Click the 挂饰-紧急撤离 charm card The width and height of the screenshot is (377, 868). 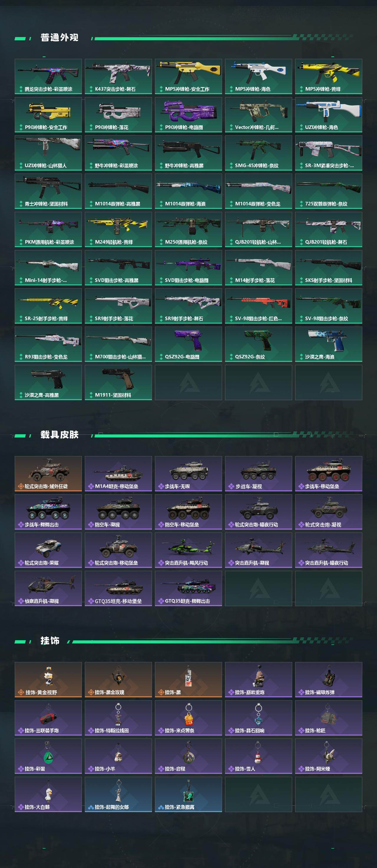tap(188, 794)
